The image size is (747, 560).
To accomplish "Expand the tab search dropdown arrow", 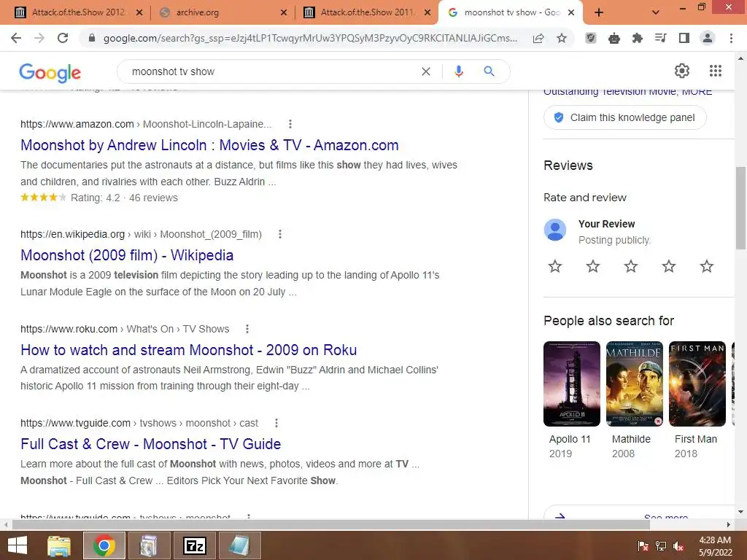I will tap(656, 12).
